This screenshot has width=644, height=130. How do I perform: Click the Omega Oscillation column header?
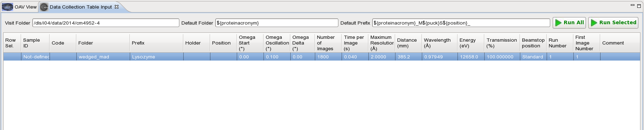coord(277,43)
